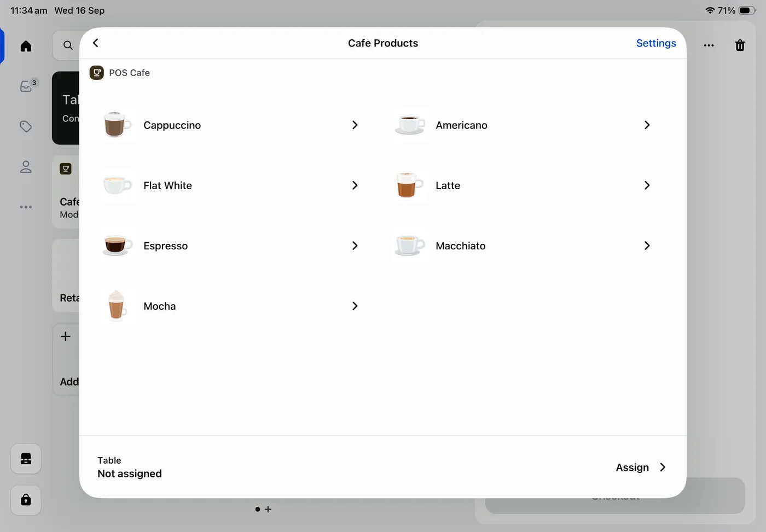Lock the POS with padlock icon
This screenshot has width=766, height=532.
26,500
